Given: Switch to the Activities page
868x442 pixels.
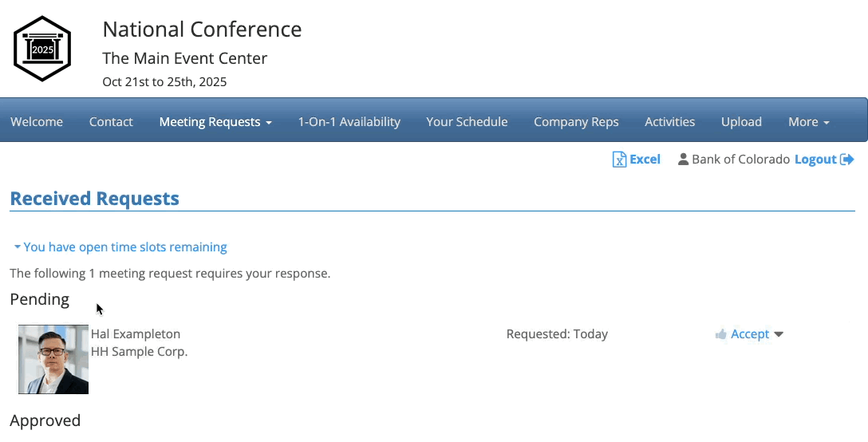Looking at the screenshot, I should 669,122.
